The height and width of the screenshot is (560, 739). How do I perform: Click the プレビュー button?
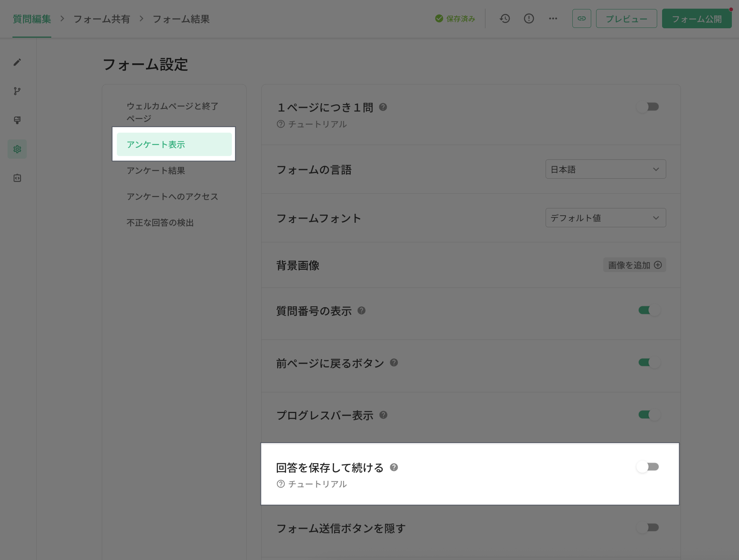[626, 18]
